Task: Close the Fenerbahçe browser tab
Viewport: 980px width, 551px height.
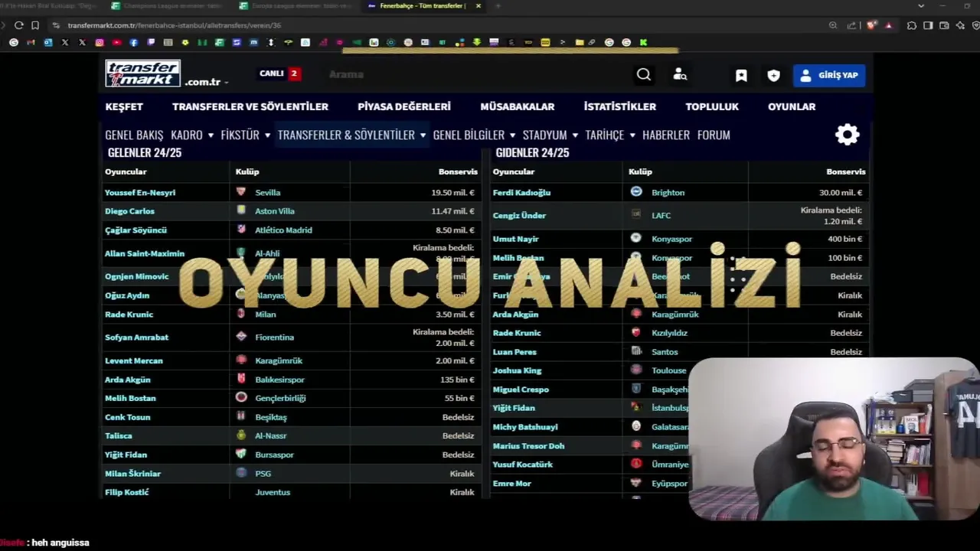Action: point(479,6)
